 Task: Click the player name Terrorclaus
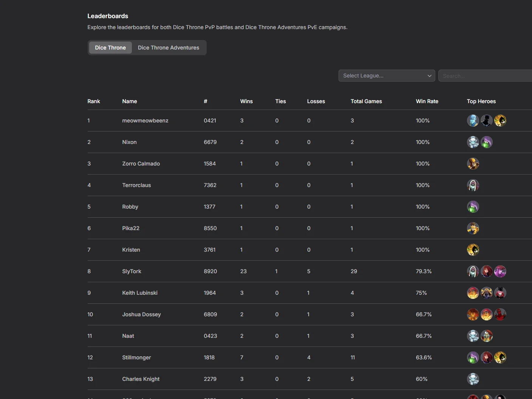point(136,185)
